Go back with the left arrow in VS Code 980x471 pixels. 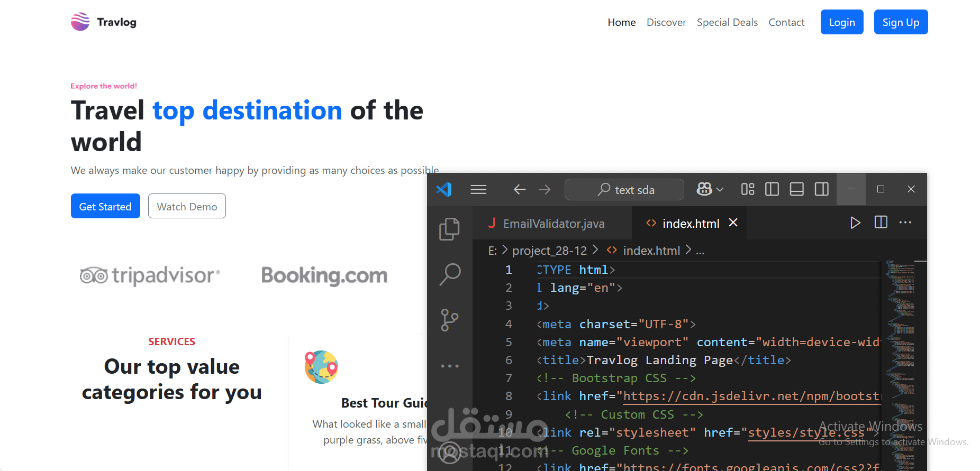coord(520,189)
